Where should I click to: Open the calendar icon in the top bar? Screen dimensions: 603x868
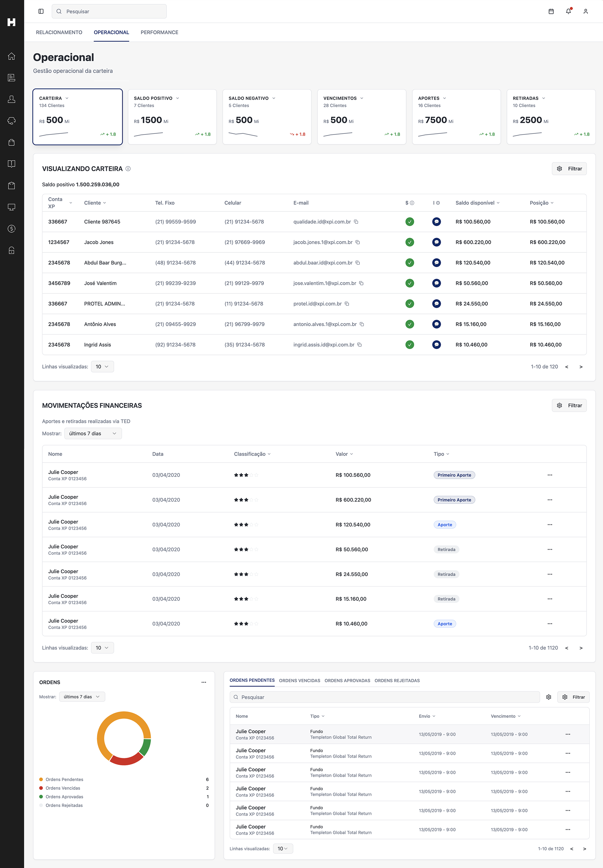tap(551, 12)
